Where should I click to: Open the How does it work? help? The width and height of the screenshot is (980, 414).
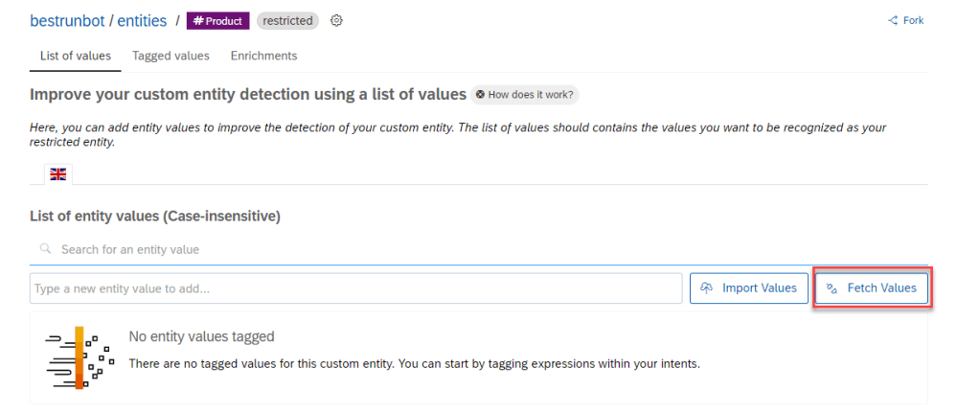(x=525, y=95)
